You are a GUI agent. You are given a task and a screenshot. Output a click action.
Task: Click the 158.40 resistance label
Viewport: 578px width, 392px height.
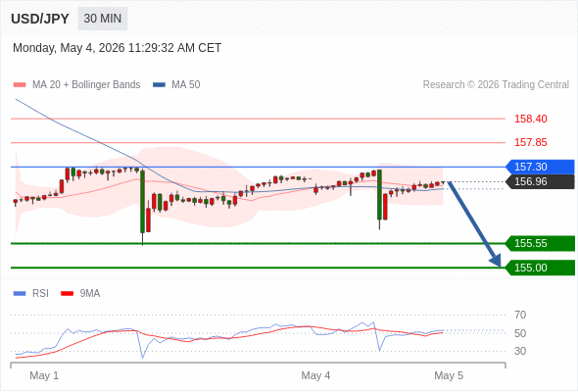[x=530, y=119]
